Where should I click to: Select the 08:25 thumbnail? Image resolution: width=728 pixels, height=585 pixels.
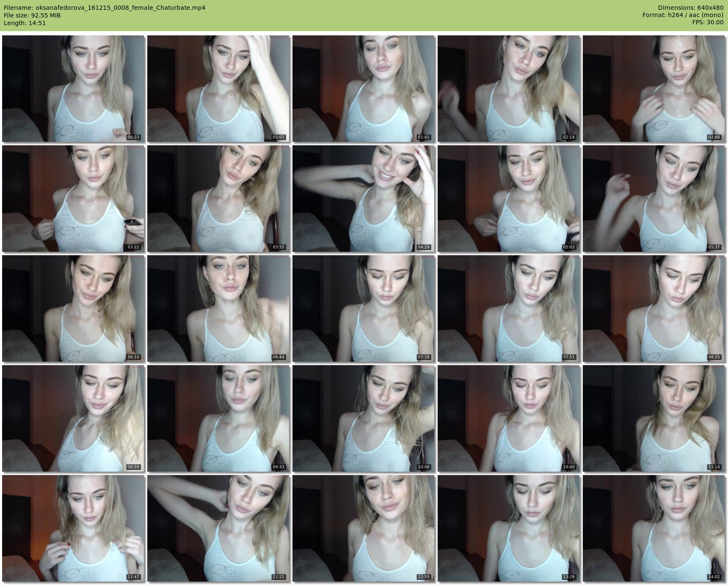click(654, 308)
